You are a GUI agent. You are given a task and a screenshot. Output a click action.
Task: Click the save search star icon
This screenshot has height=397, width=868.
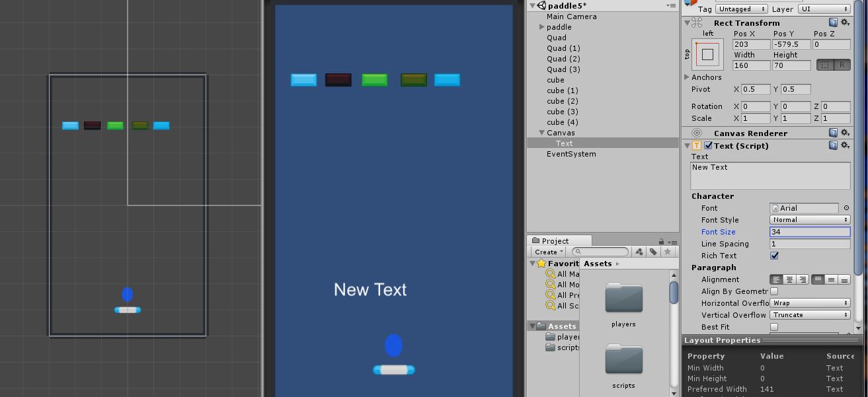[668, 252]
